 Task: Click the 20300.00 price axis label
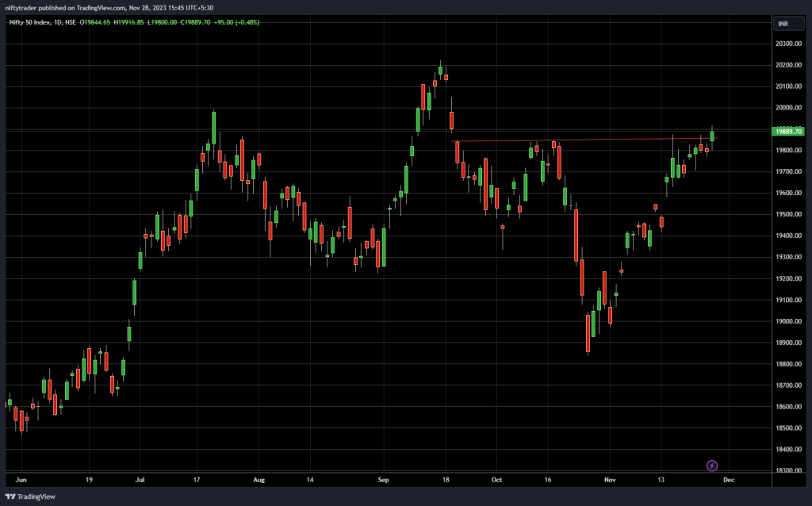[x=788, y=44]
